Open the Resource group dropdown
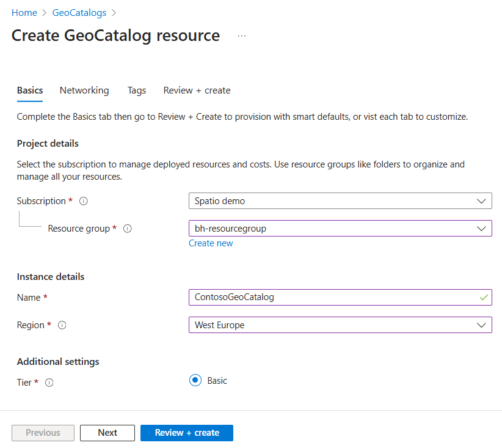This screenshot has height=448, width=502. coord(340,229)
